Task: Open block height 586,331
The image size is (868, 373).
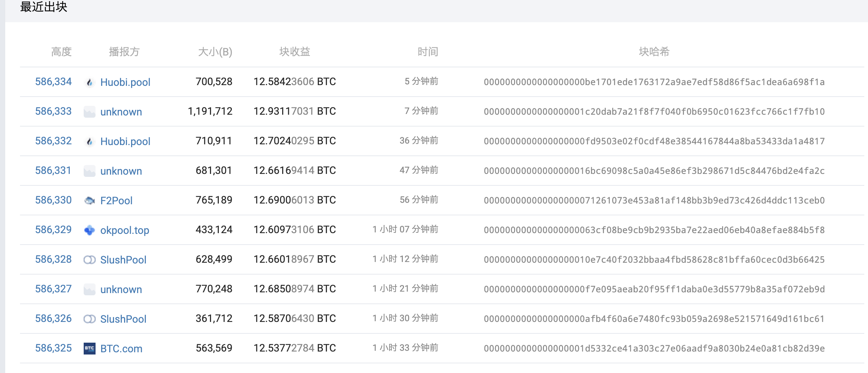Action: (53, 171)
